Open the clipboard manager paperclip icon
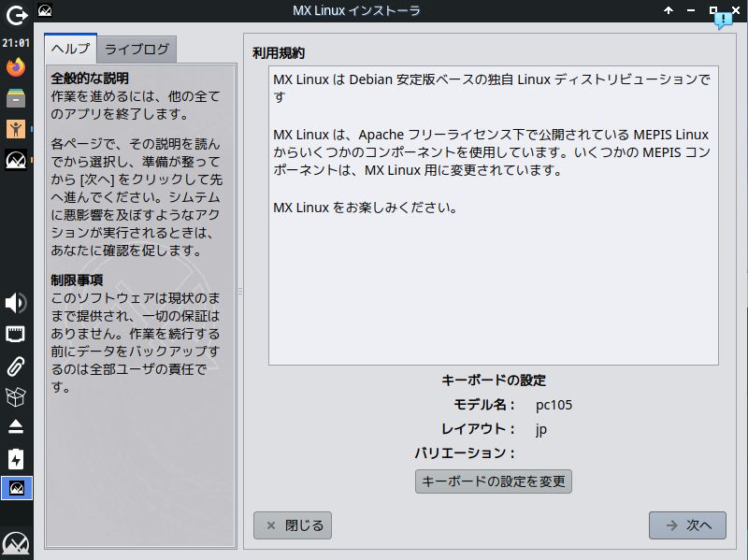This screenshot has width=748, height=560. [16, 366]
